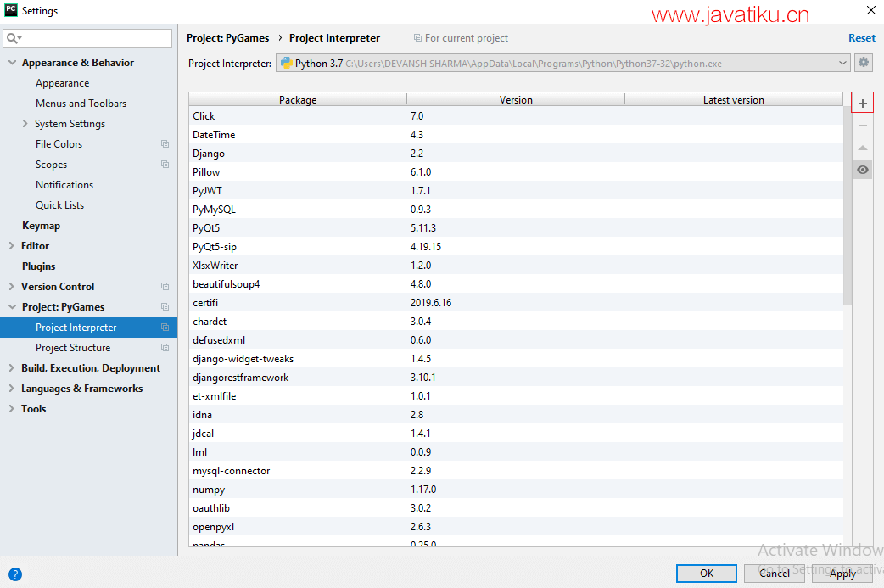Select the Django package row
Image resolution: width=884 pixels, height=588 pixels.
(516, 153)
